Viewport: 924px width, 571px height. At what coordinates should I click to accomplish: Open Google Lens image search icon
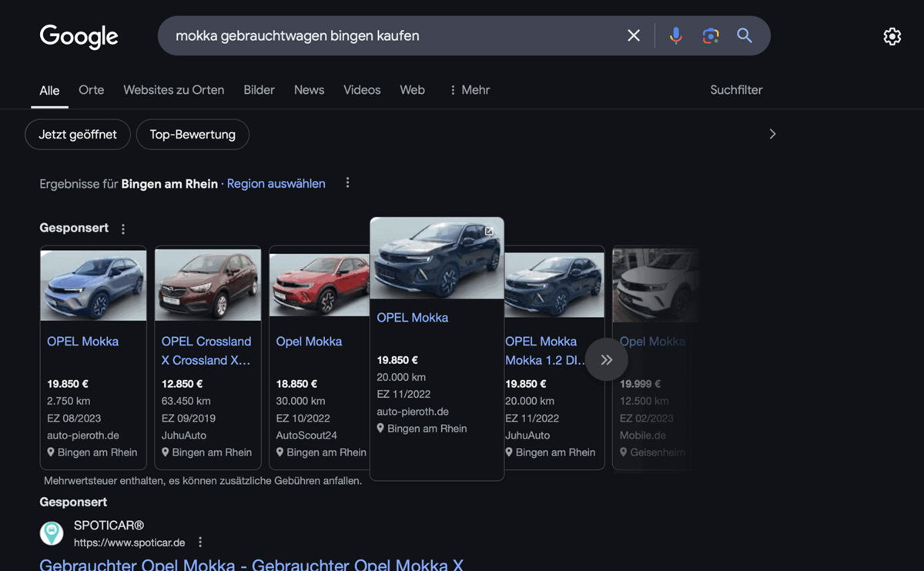pyautogui.click(x=711, y=35)
